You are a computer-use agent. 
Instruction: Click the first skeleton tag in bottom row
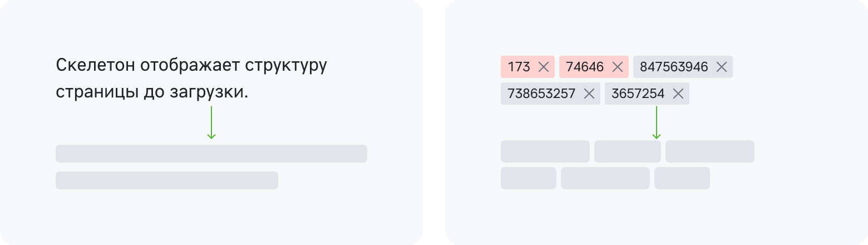click(x=529, y=178)
